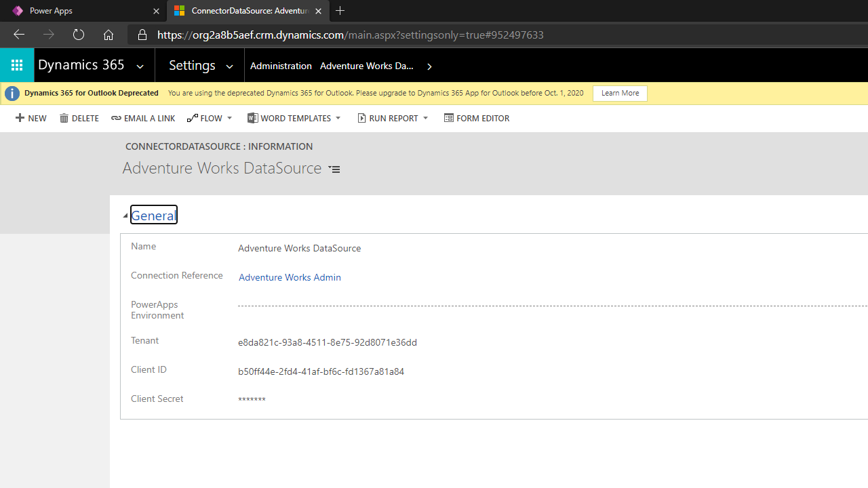Open the FORM EDITOR
The height and width of the screenshot is (488, 868).
tap(477, 118)
